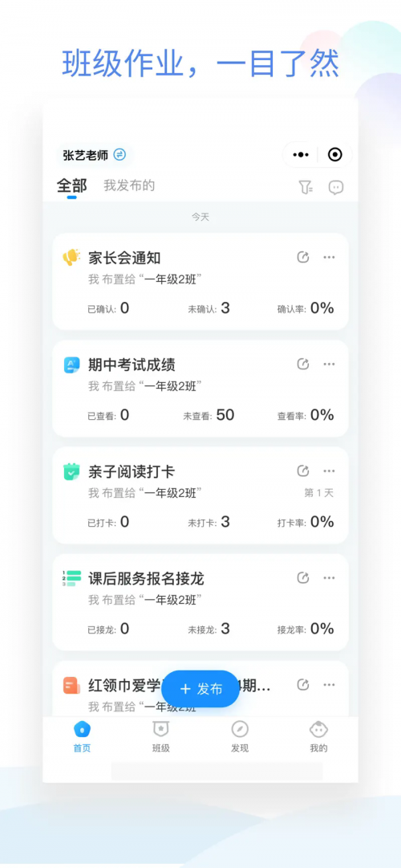Share the 家长会通知 card

coord(302,258)
